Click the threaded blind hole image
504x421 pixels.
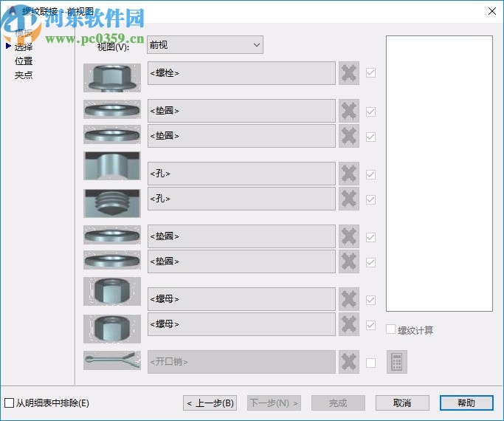click(112, 203)
